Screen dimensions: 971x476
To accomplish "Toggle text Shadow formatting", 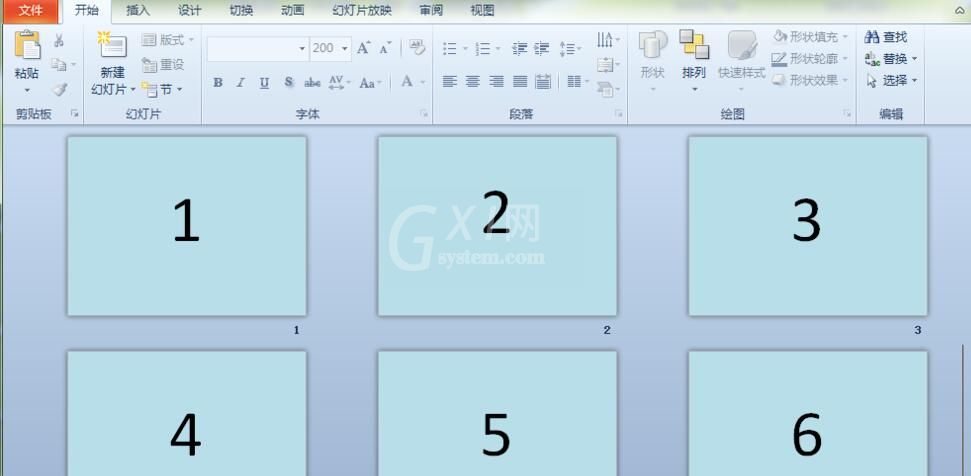I will click(289, 82).
